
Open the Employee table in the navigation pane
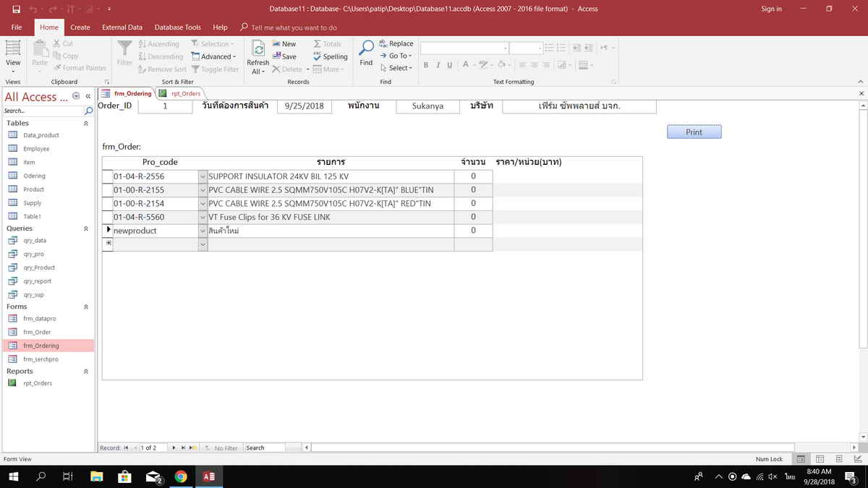pos(36,149)
